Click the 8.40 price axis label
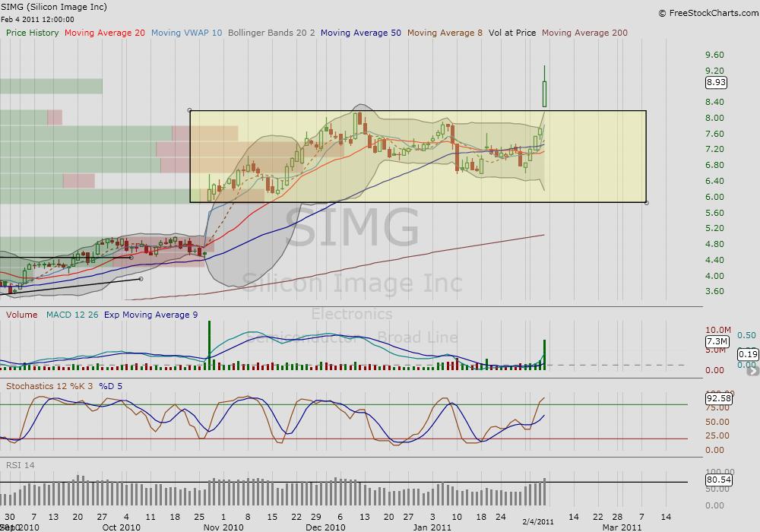 coord(714,102)
